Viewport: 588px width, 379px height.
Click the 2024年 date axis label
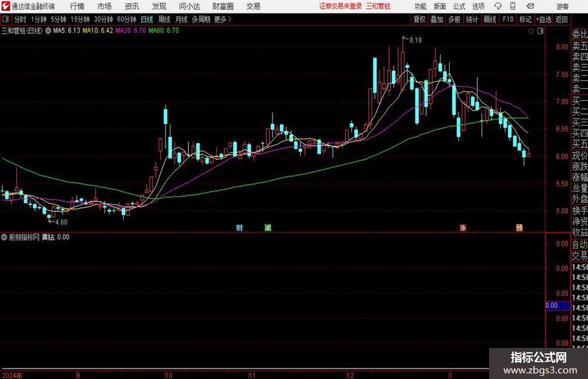12,375
